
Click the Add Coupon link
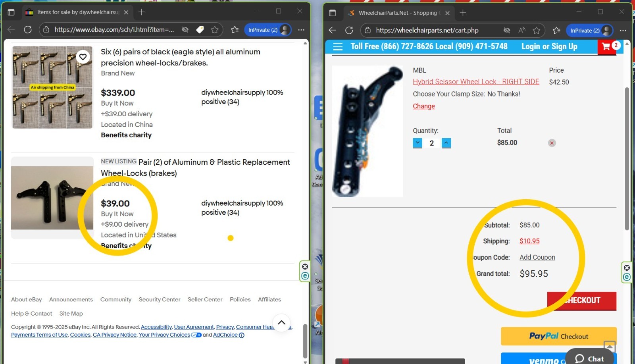(537, 257)
